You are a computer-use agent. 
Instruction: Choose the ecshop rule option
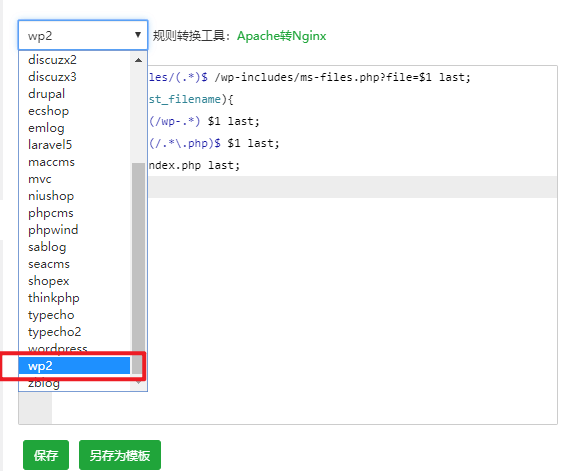tap(75, 111)
